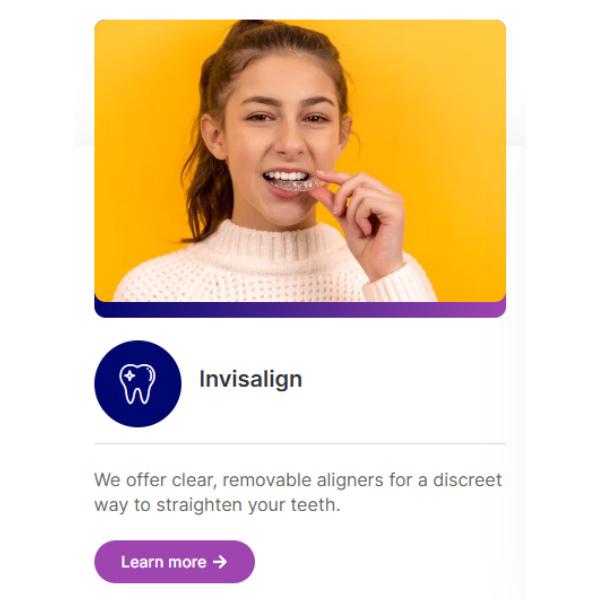This screenshot has width=600, height=600.
Task: Click 'We offer clear, removable aligners' text
Action: pos(239,480)
